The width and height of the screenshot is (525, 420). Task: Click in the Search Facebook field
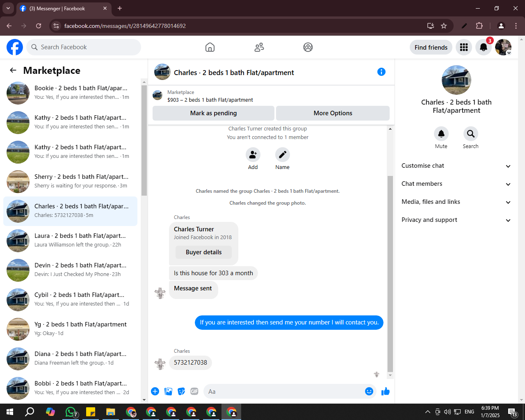click(84, 47)
